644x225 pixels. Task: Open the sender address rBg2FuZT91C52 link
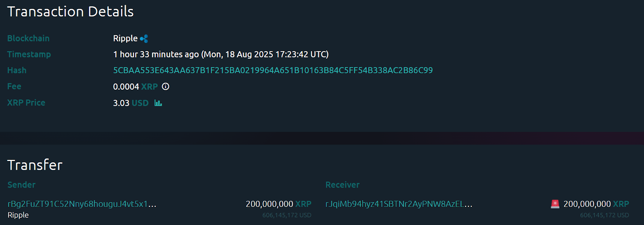coord(82,204)
